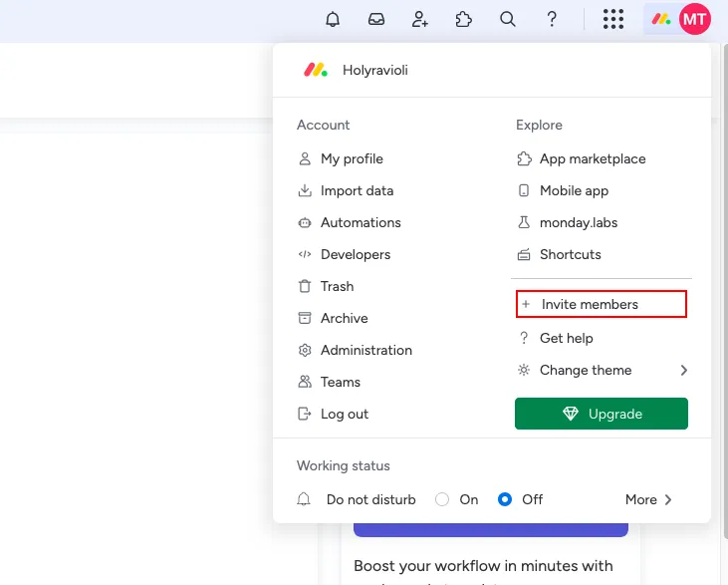The height and width of the screenshot is (585, 728).
Task: Expand More working status options
Action: tap(649, 499)
